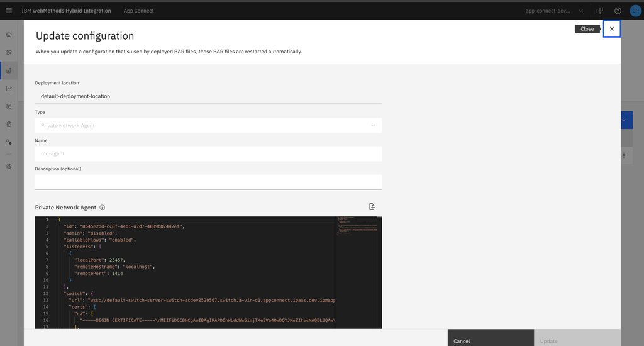Image resolution: width=644 pixels, height=346 pixels.
Task: Click IBM webMethods Hybrid Integration title
Action: click(66, 11)
